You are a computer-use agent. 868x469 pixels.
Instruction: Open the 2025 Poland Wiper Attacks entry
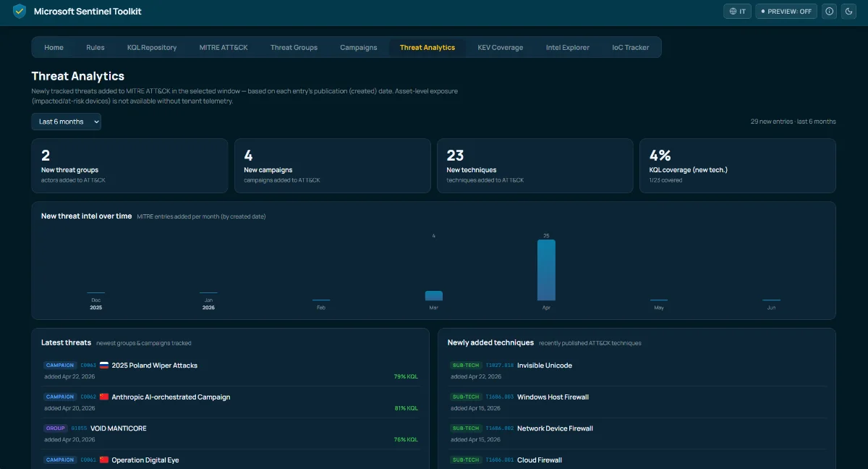tap(231, 370)
